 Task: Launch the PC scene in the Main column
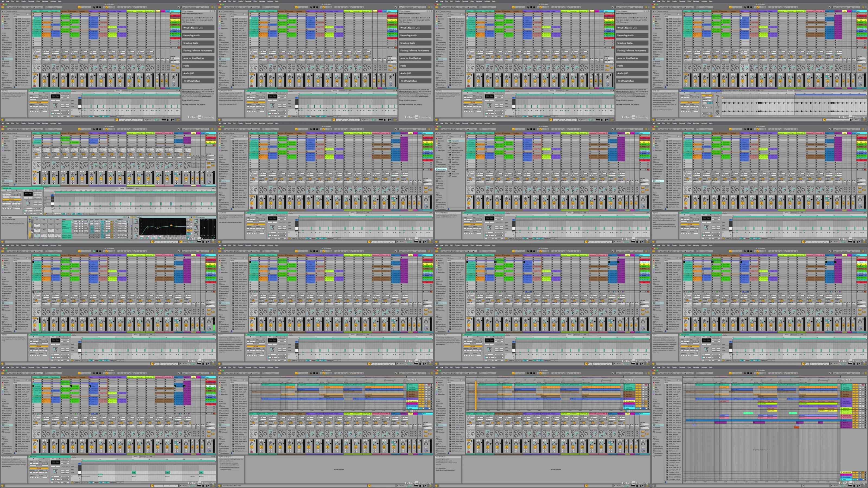171,20
